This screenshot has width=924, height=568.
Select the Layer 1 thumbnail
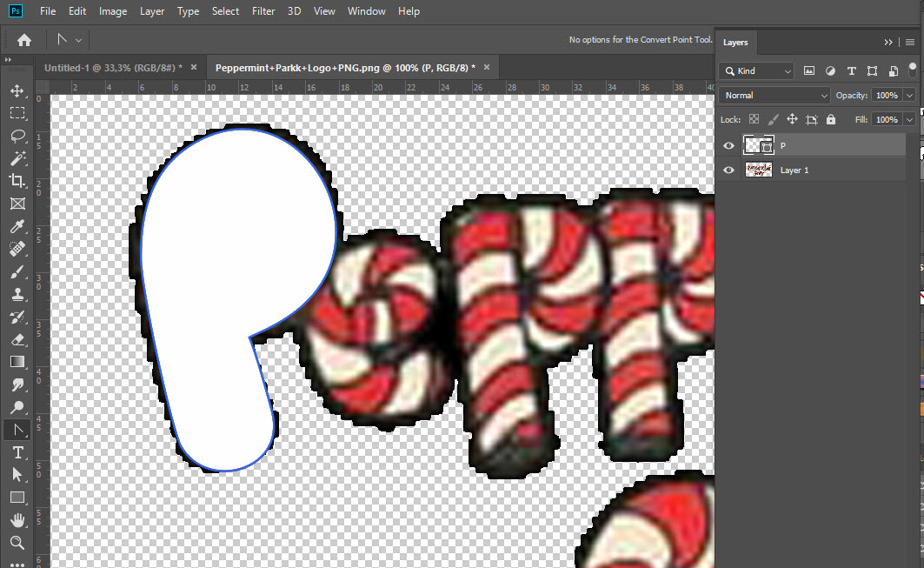[x=759, y=170]
